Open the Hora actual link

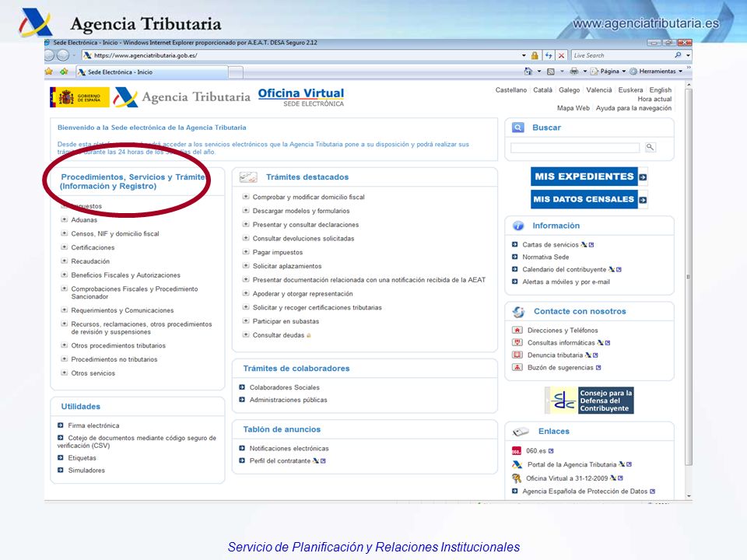pyautogui.click(x=654, y=99)
